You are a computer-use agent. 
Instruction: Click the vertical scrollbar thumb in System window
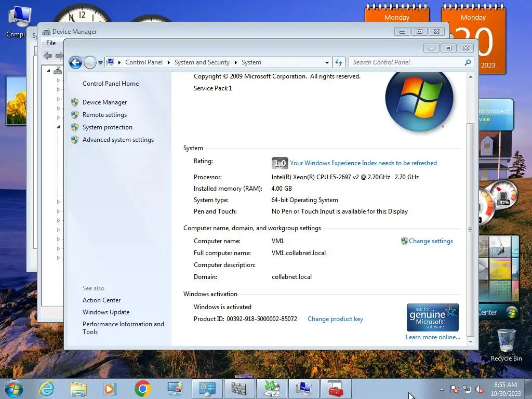pyautogui.click(x=471, y=230)
